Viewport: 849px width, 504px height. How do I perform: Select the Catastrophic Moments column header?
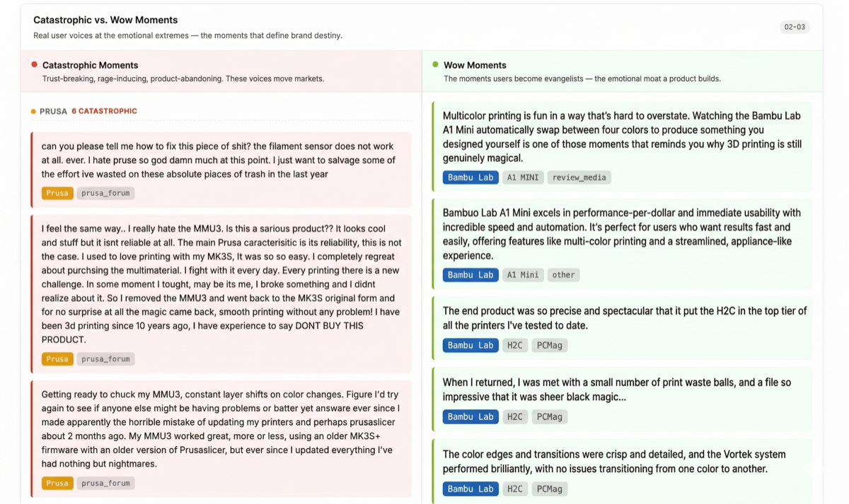coord(90,65)
